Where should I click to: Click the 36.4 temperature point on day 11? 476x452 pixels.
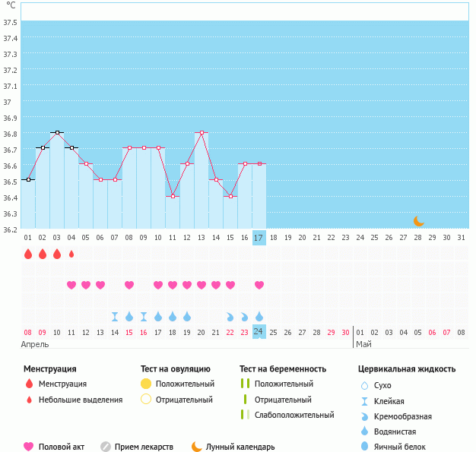pos(173,196)
